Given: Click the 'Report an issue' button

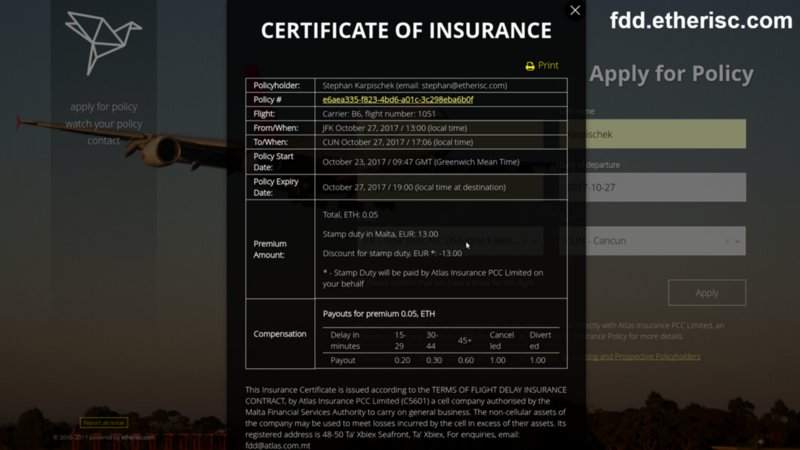Looking at the screenshot, I should click(104, 422).
